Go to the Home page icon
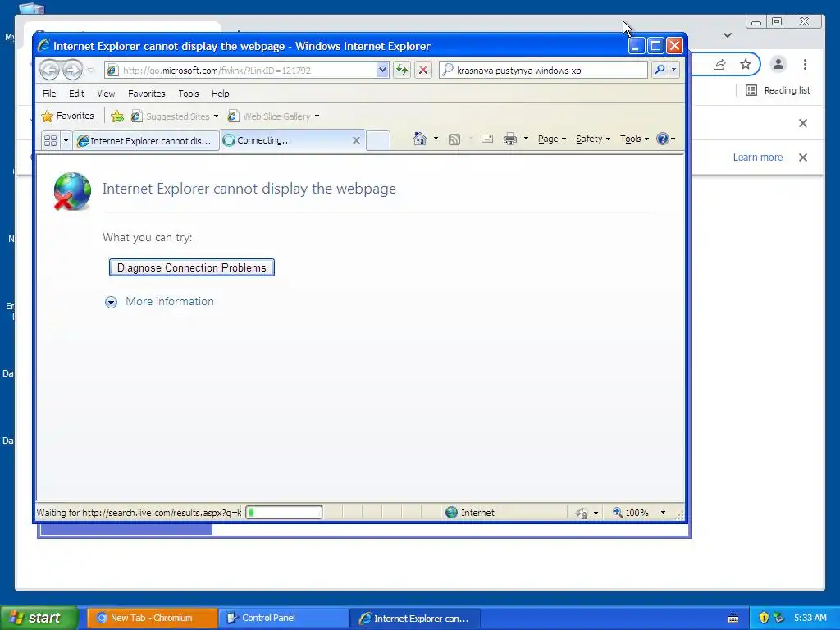This screenshot has height=630, width=840. [420, 139]
